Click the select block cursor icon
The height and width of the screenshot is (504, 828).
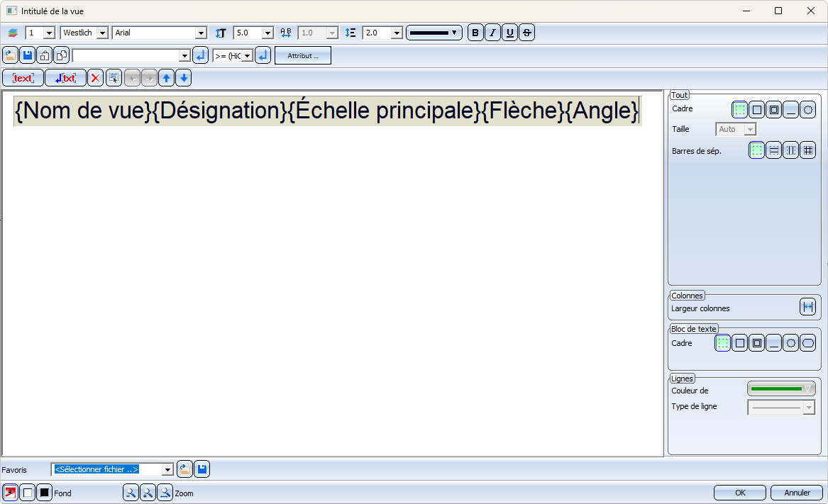[x=114, y=78]
